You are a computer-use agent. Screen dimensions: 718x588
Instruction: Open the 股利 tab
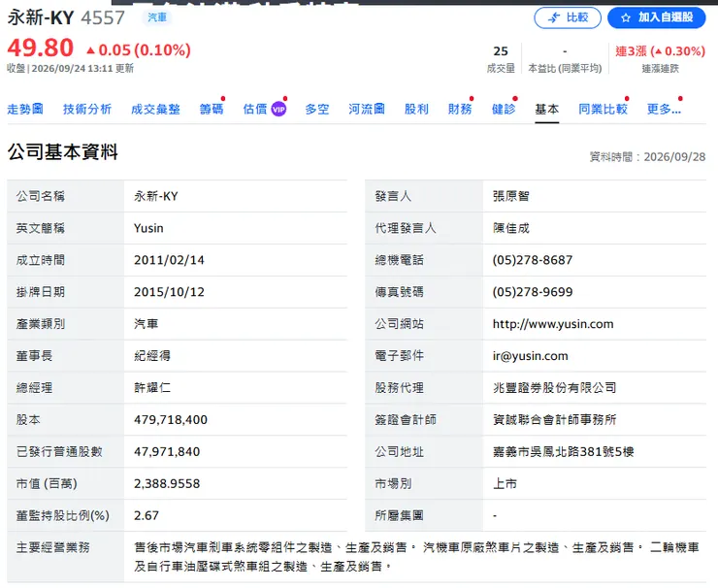pyautogui.click(x=416, y=109)
